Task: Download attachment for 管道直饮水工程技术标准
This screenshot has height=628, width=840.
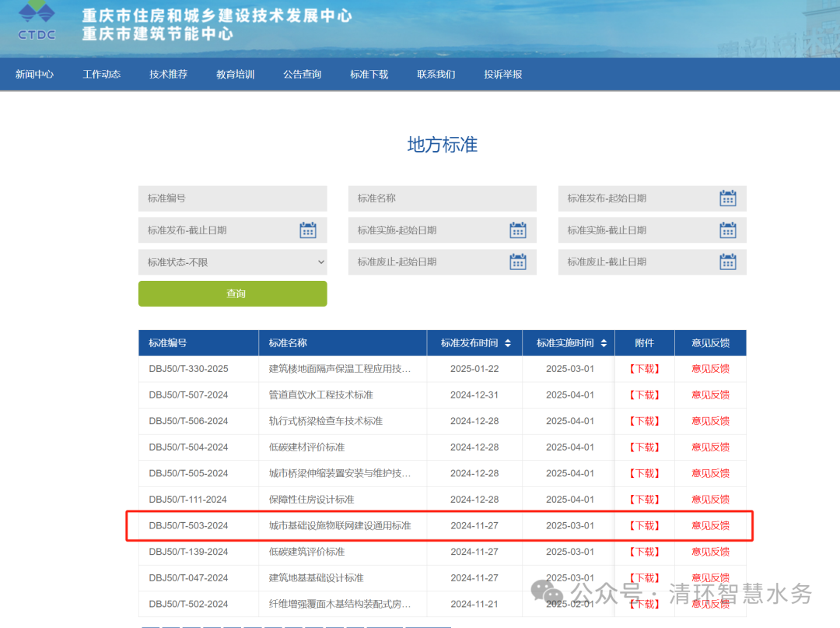Action: click(x=644, y=395)
